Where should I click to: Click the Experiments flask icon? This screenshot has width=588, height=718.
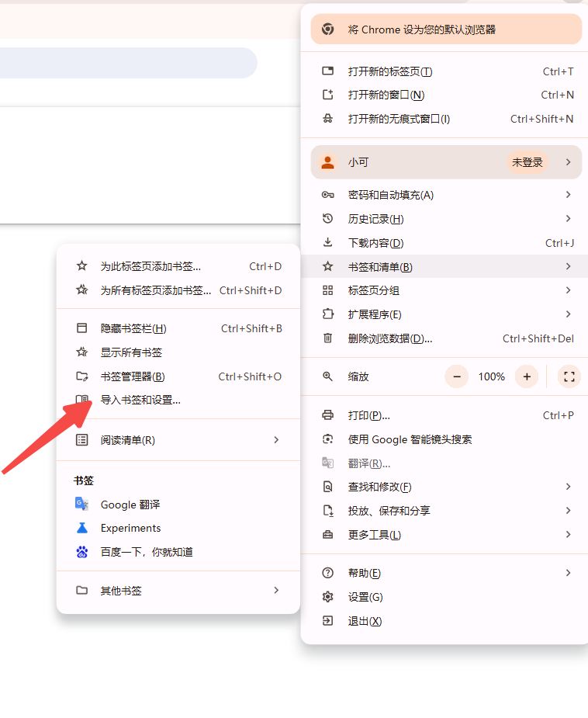(82, 528)
